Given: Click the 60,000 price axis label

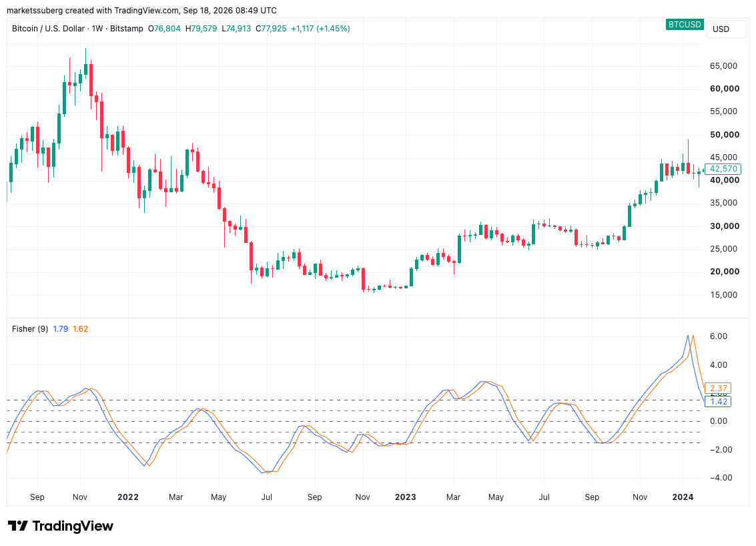Looking at the screenshot, I should click(x=725, y=89).
